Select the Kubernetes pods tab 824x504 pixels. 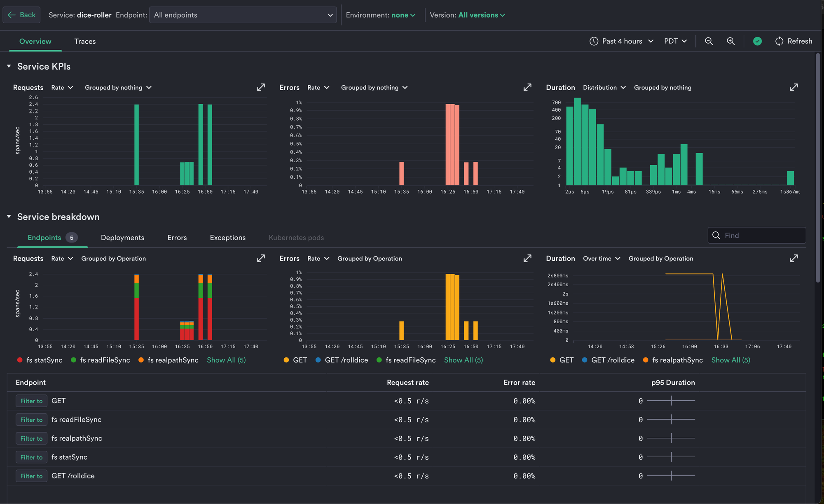coord(296,238)
